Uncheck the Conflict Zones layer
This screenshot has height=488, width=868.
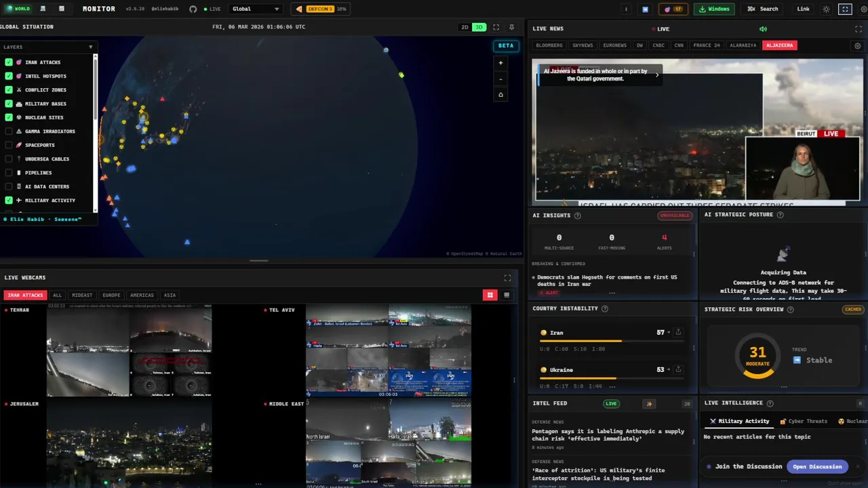(9, 89)
